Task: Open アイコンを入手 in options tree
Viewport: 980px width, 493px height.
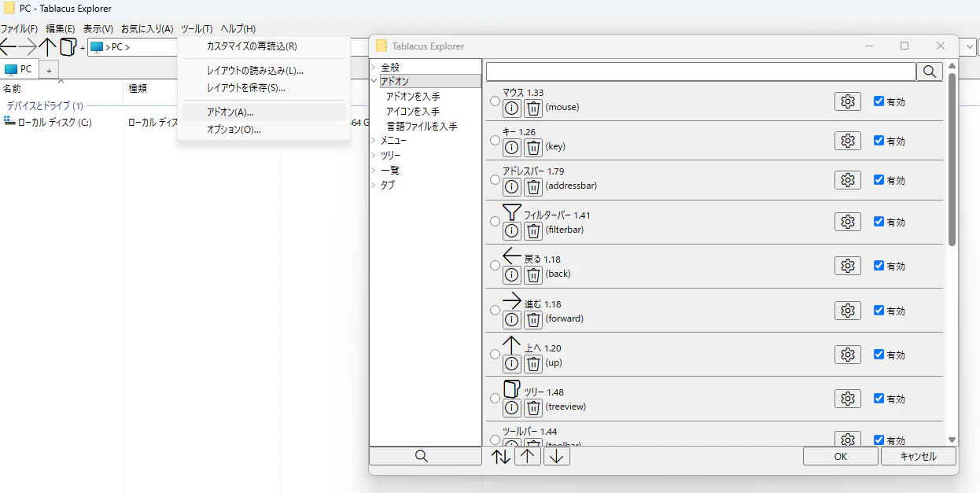Action: point(412,111)
